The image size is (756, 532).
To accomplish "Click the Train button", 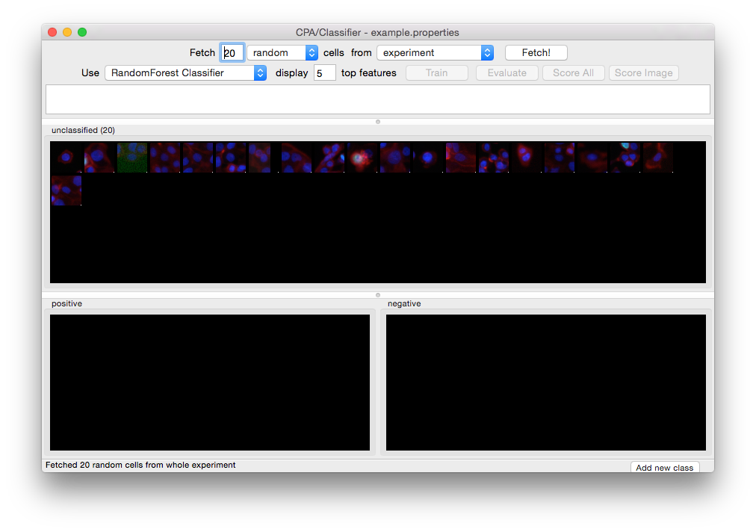I will coord(437,73).
